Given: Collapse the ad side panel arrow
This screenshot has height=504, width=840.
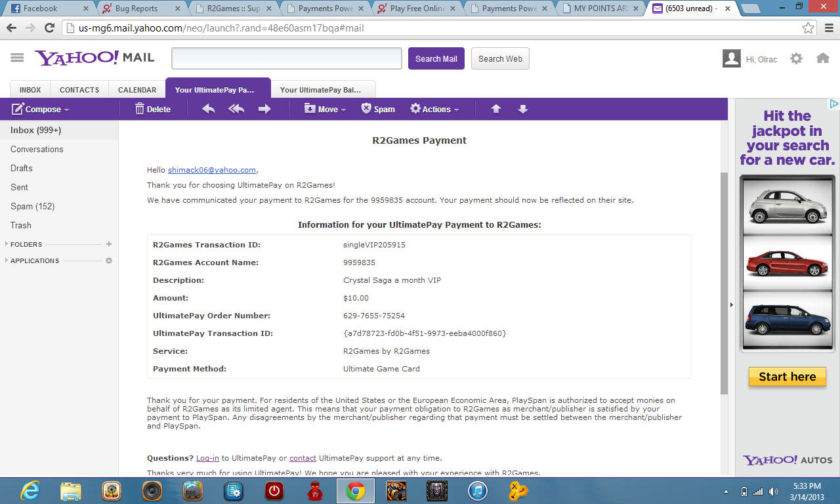Looking at the screenshot, I should pos(731,304).
